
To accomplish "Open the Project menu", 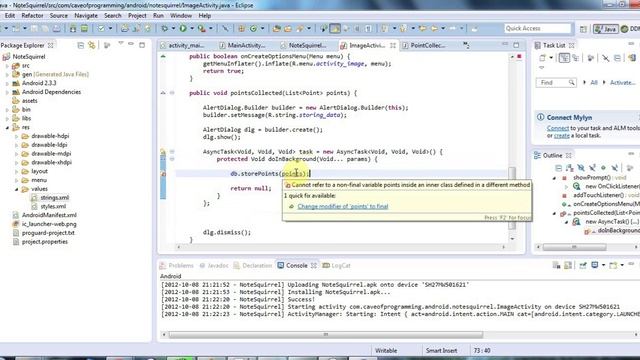I will 137,16.
